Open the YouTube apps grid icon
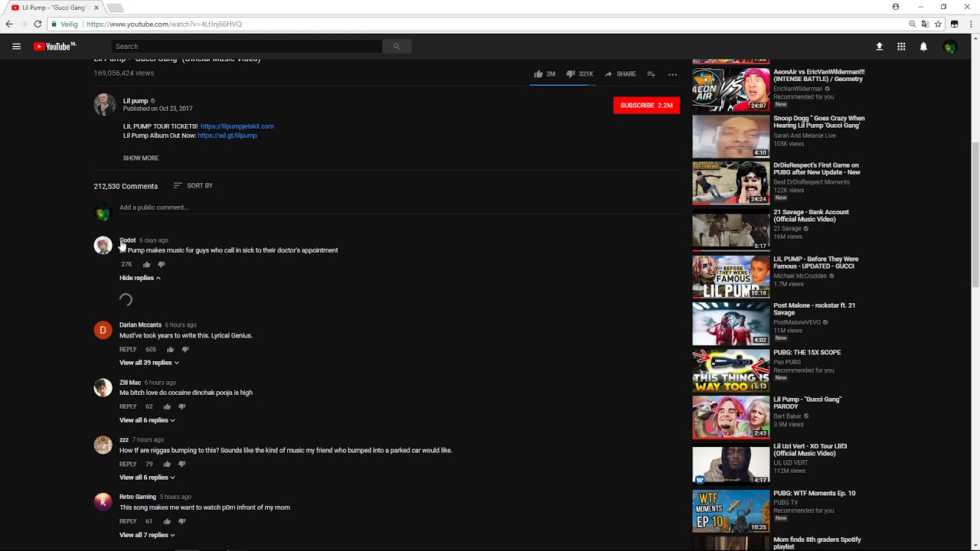Screen dimensions: 980x551 click(901, 47)
